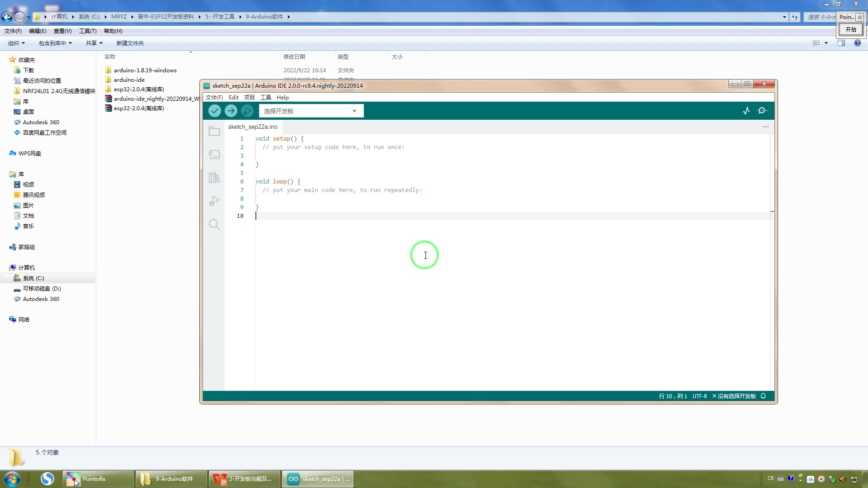Open the Library Manager sidebar icon

(214, 178)
